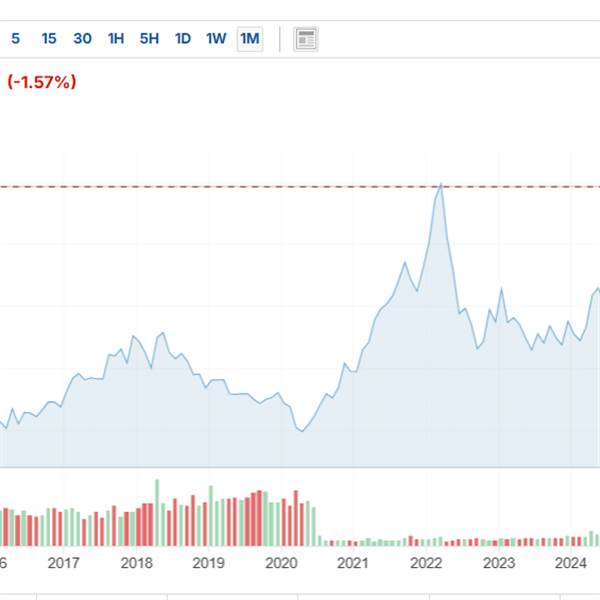Select the 5 minute timeframe
The image size is (600, 600).
[15, 39]
